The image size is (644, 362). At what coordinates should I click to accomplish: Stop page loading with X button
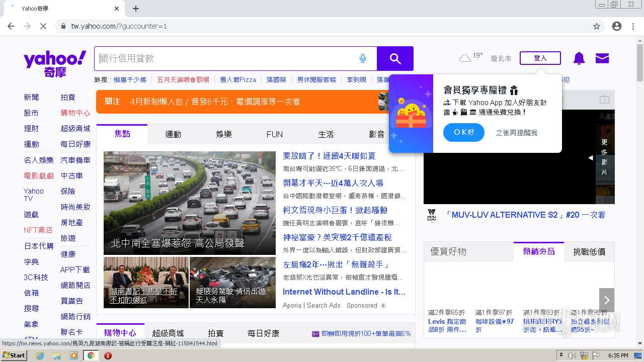[43, 26]
